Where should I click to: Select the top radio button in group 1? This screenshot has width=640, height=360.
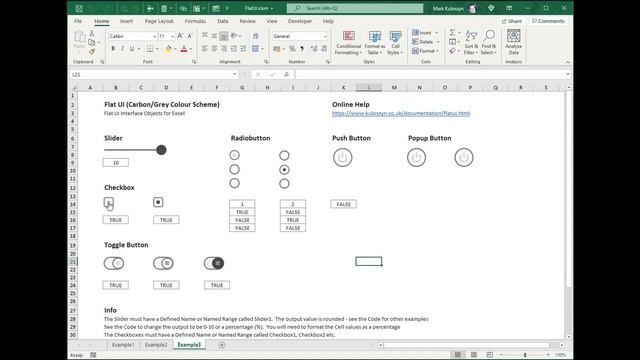234,155
